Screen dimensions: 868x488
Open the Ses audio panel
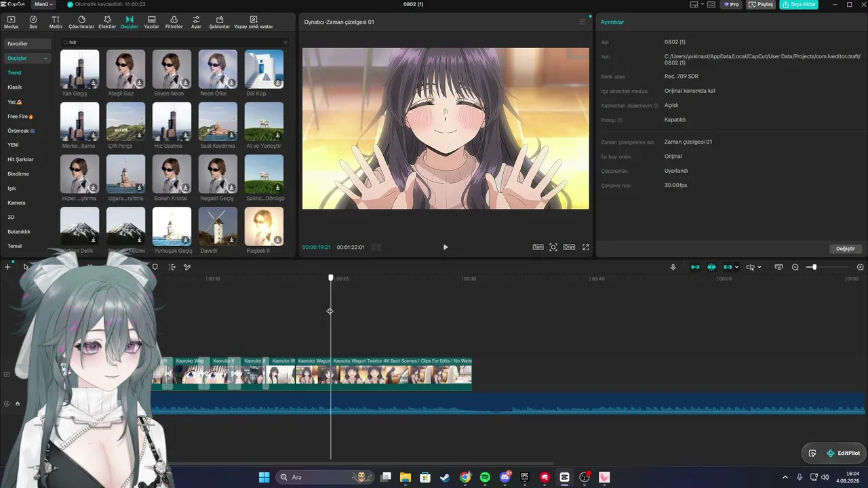coord(33,22)
